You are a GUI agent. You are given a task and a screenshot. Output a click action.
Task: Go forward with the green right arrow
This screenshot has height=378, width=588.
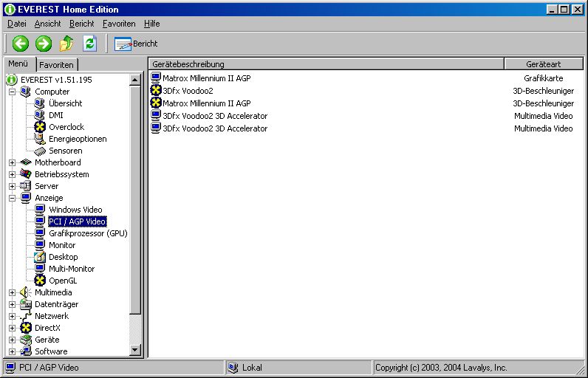(x=44, y=44)
